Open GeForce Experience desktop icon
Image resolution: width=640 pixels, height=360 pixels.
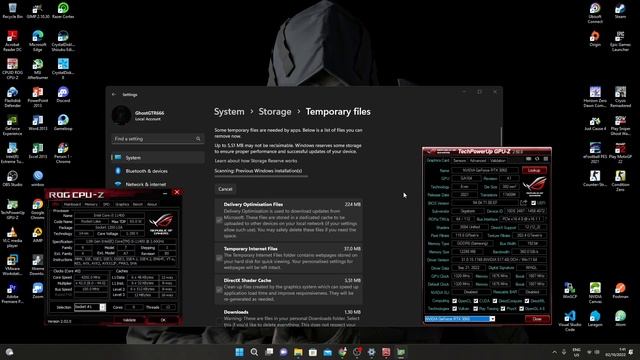coord(12,125)
